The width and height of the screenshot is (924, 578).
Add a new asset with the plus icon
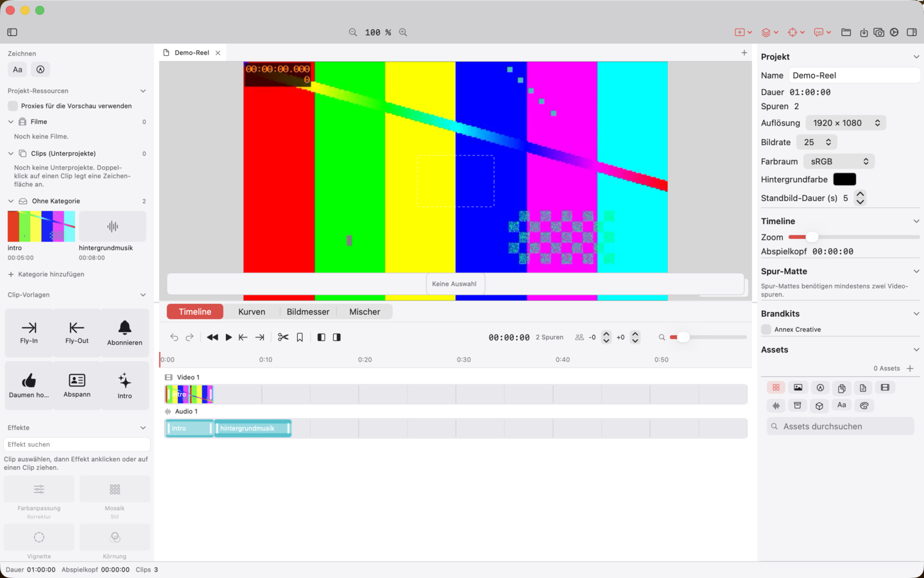(910, 368)
